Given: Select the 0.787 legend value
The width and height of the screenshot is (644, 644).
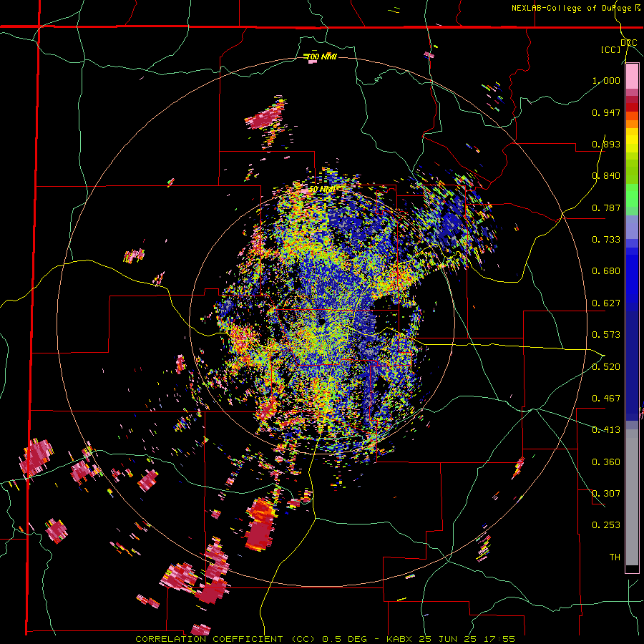Looking at the screenshot, I should [606, 208].
